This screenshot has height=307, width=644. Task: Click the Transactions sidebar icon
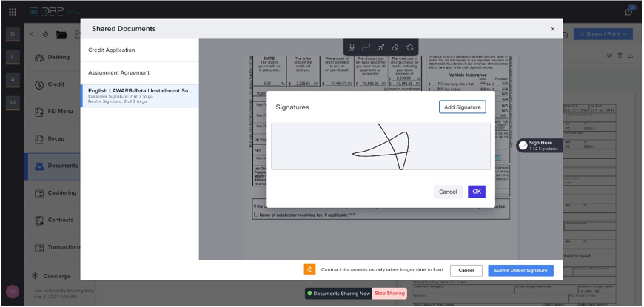(x=39, y=247)
